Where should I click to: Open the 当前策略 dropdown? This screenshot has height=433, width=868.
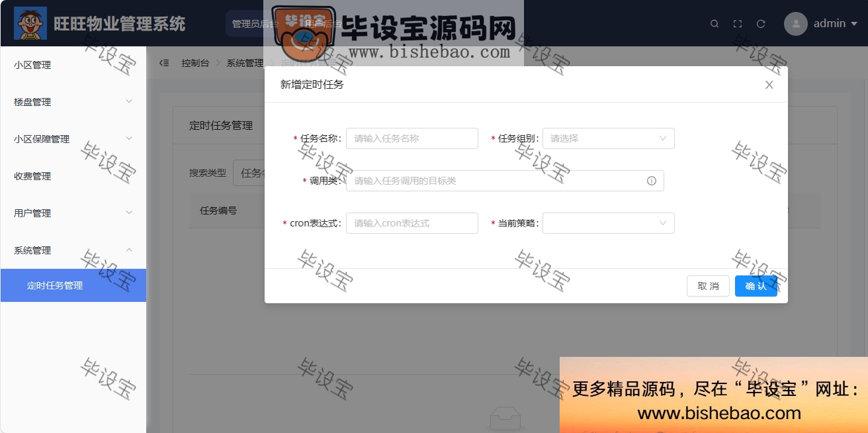609,223
